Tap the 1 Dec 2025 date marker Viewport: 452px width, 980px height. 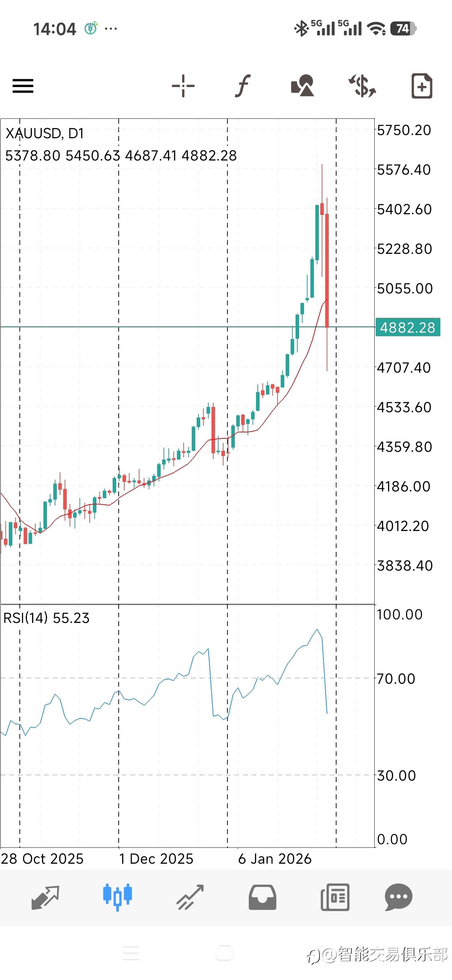[x=156, y=859]
